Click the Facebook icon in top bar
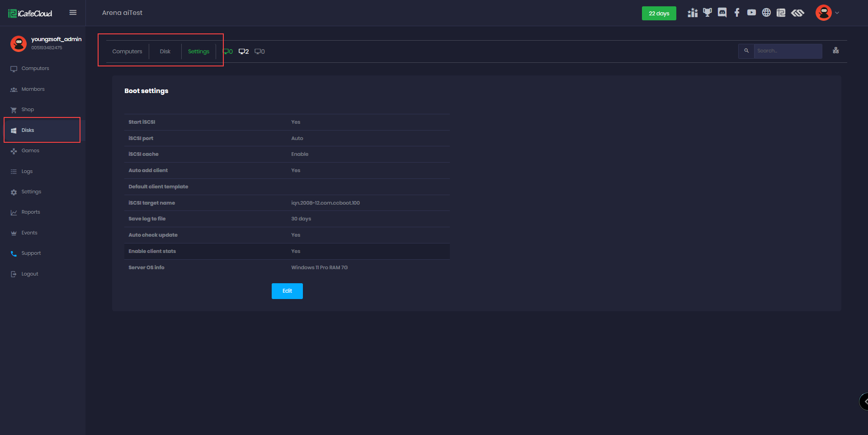 point(737,13)
